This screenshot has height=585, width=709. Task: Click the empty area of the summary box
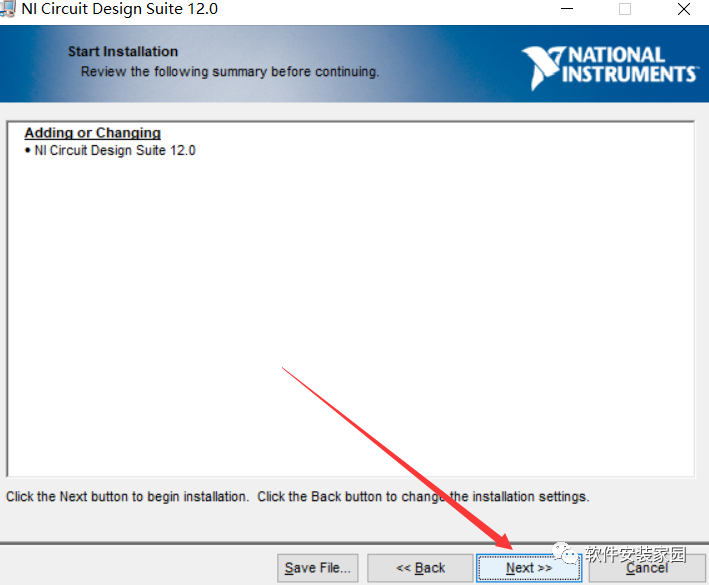350,320
